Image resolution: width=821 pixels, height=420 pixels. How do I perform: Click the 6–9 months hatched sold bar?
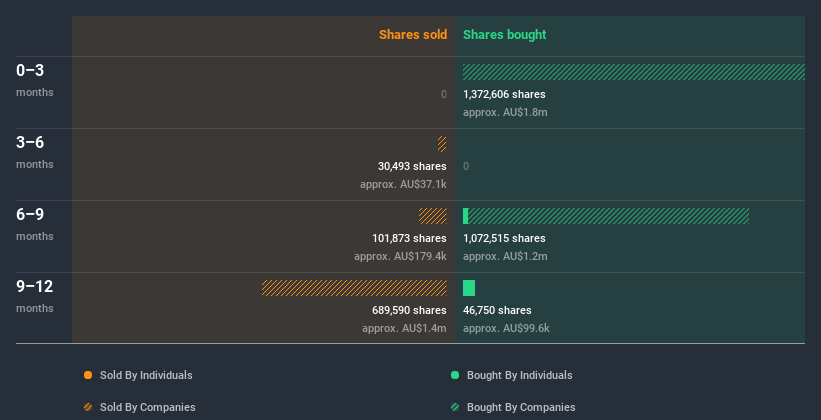[x=432, y=216]
